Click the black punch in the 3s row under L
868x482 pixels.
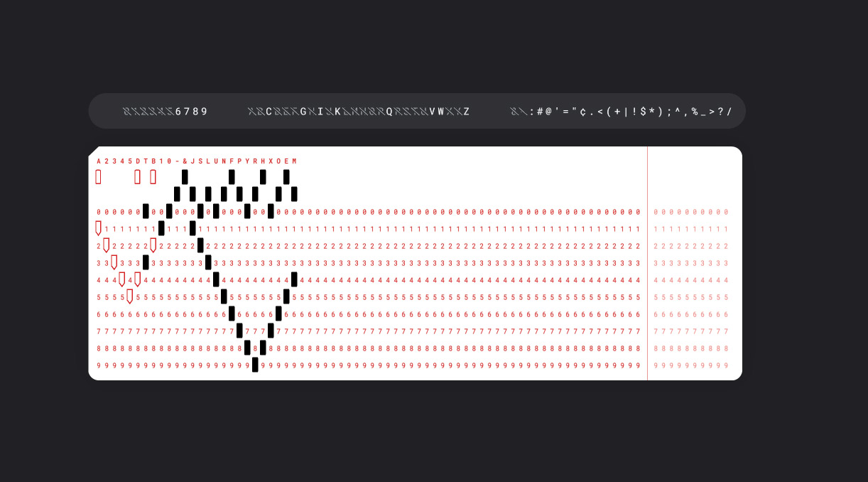[208, 262]
